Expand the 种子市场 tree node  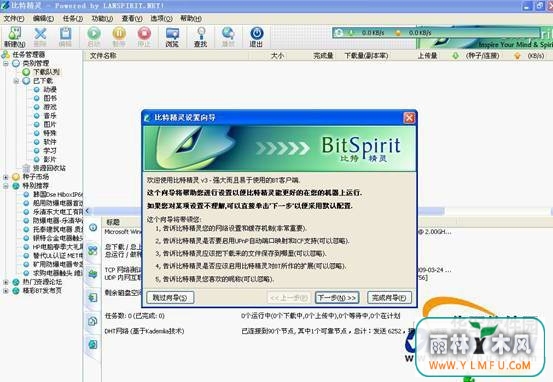[x=5, y=177]
